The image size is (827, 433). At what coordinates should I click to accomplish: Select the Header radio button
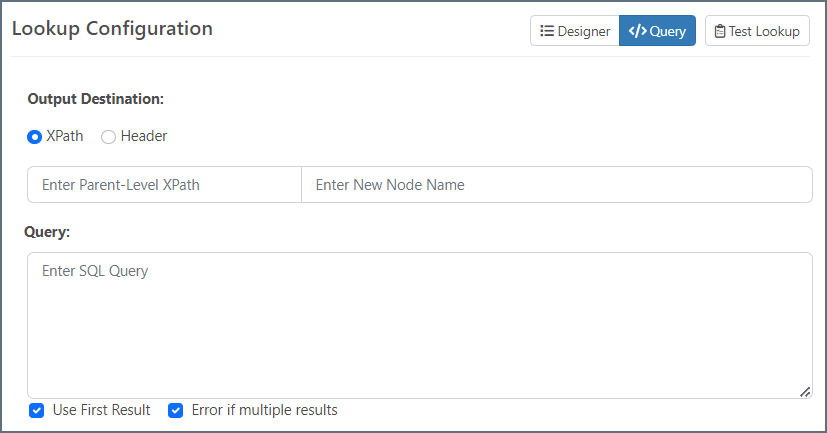pos(108,137)
